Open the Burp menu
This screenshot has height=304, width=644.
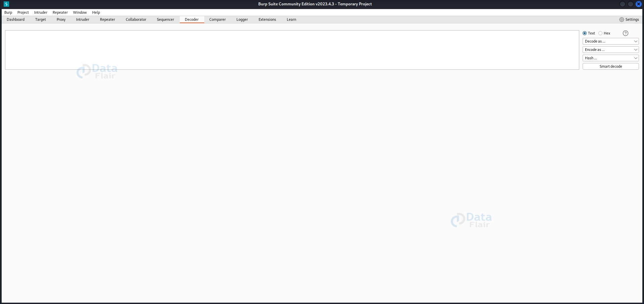click(8, 12)
